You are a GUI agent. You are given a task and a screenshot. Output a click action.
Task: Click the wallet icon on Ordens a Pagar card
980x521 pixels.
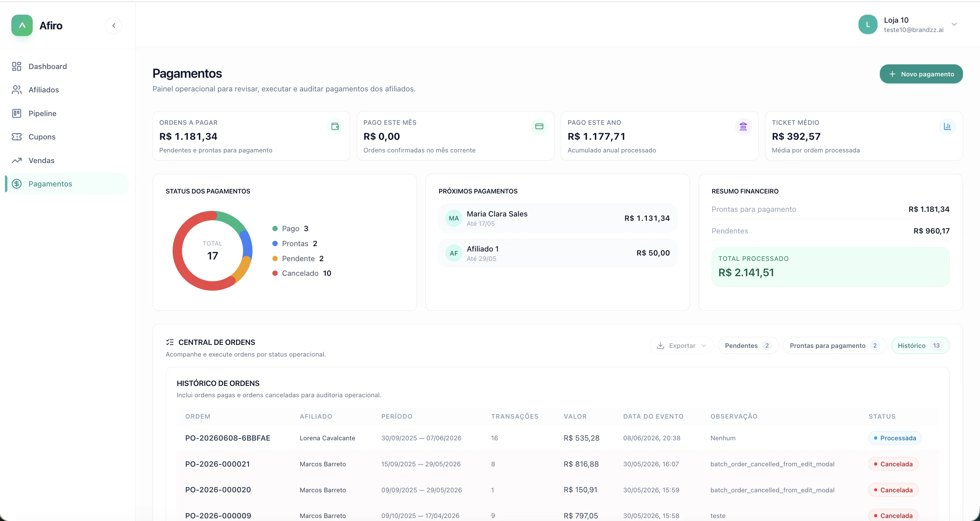[x=335, y=126]
